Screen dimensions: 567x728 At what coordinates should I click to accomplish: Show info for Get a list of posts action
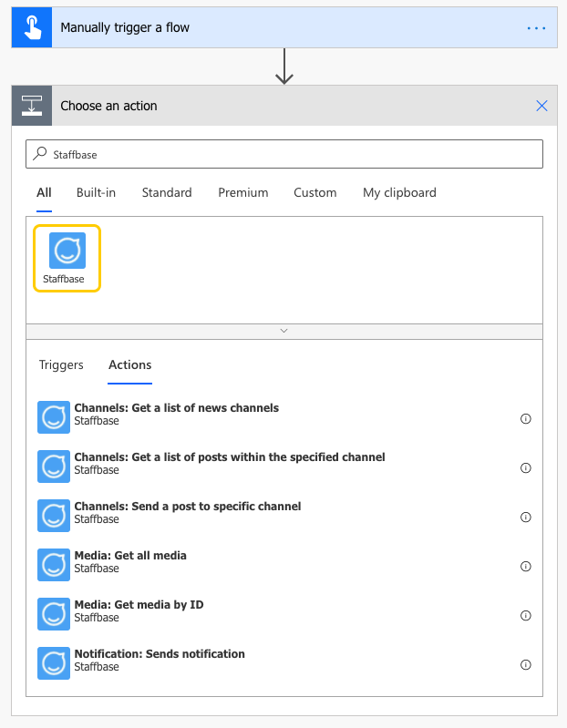click(526, 468)
